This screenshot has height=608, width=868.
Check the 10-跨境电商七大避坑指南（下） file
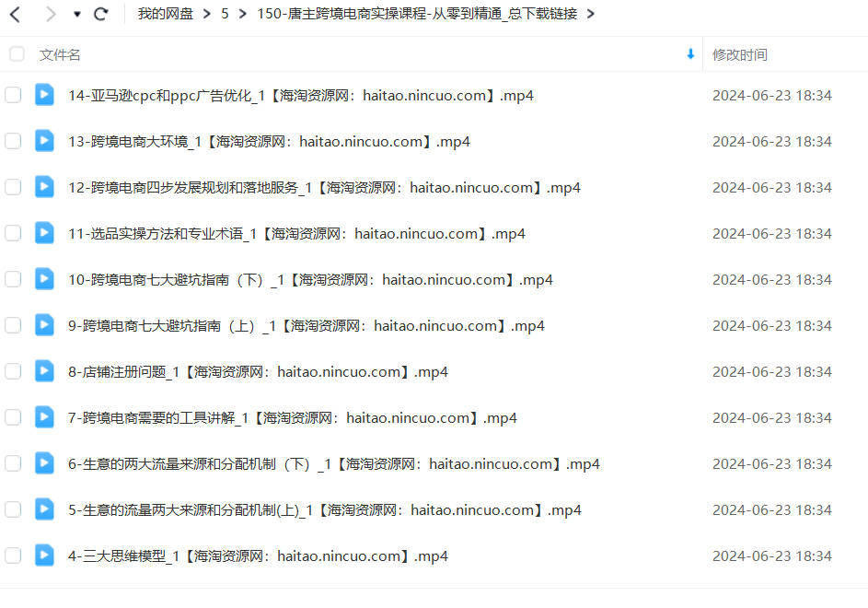(13, 279)
